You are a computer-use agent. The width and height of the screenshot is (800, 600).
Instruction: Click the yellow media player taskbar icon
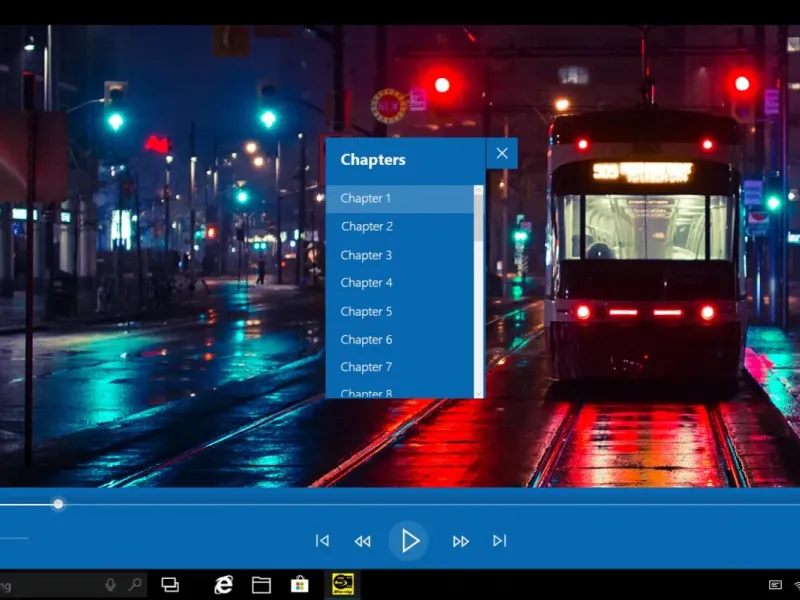tap(341, 585)
